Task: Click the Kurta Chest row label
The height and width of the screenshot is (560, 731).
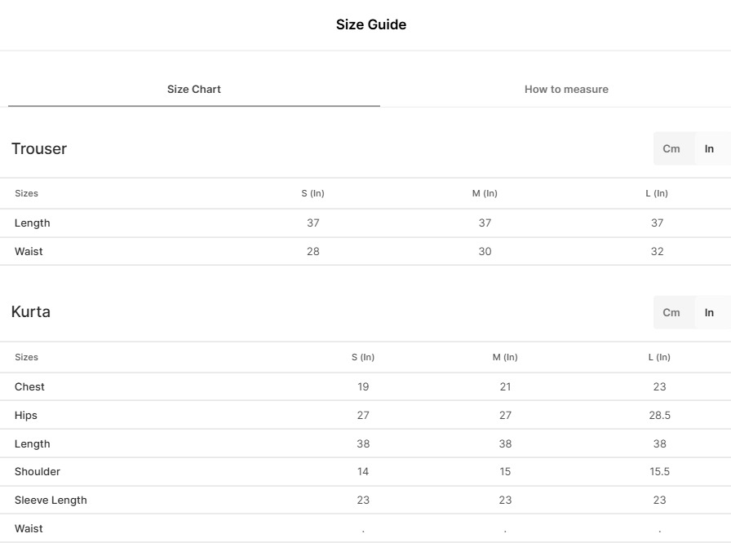Action: coord(29,386)
